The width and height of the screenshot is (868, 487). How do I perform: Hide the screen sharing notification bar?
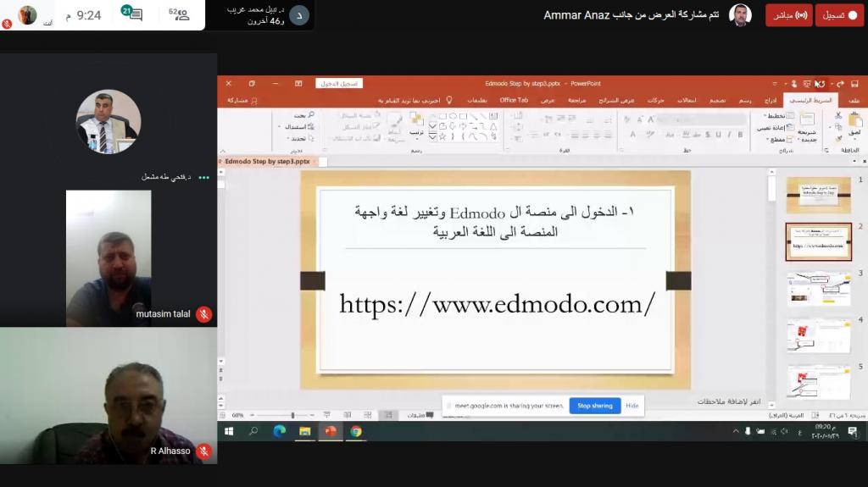(x=632, y=406)
